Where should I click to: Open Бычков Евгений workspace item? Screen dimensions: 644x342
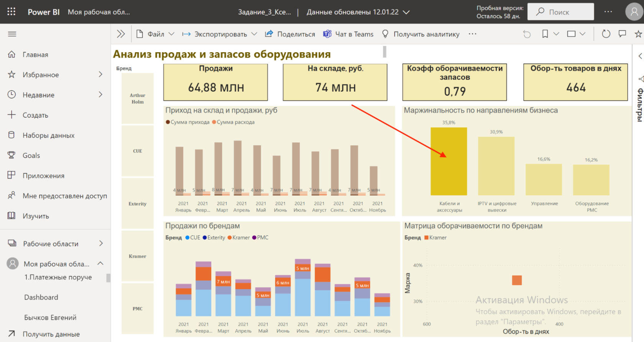[50, 317]
